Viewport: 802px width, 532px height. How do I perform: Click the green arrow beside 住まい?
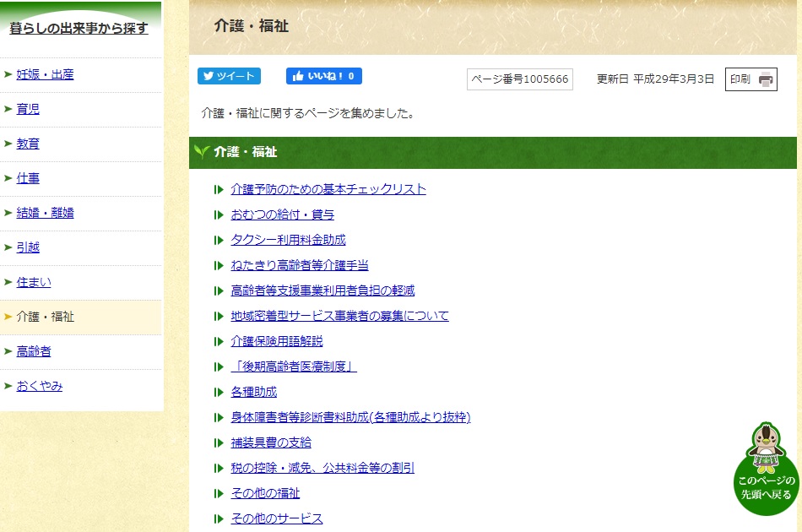point(8,282)
